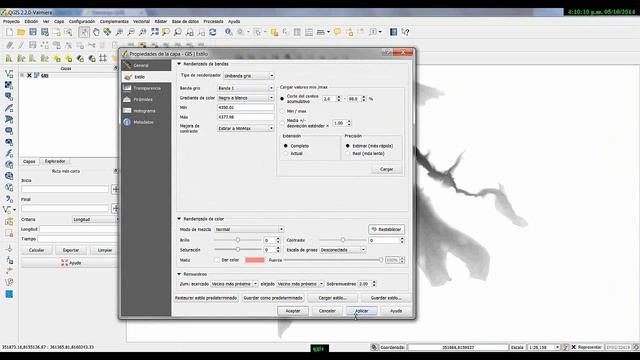The width and height of the screenshot is (640, 360).
Task: Switch to the Transparencia tab in dialog
Action: coord(146,88)
